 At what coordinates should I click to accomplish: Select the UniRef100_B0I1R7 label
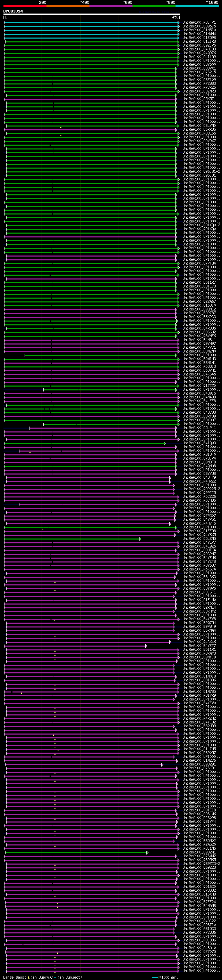[199, 282]
